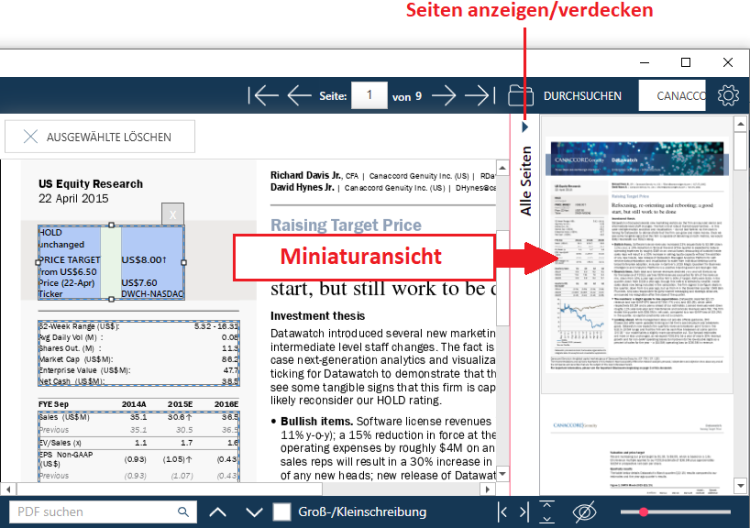750x528 pixels.
Task: Click the DWCH-NASDAQ ticker cell
Action: (153, 294)
